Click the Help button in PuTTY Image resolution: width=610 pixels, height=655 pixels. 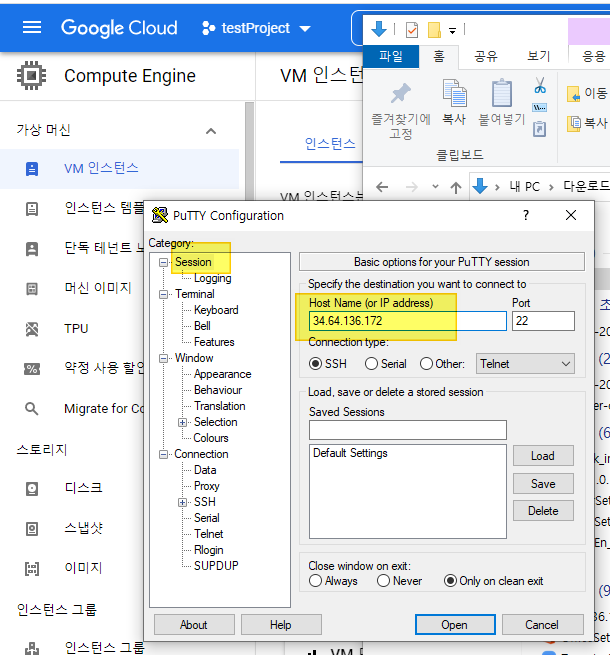(x=281, y=625)
